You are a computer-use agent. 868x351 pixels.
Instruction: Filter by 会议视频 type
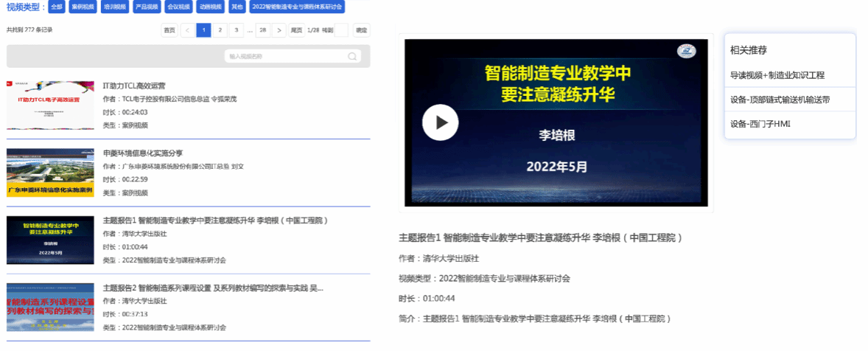point(178,7)
